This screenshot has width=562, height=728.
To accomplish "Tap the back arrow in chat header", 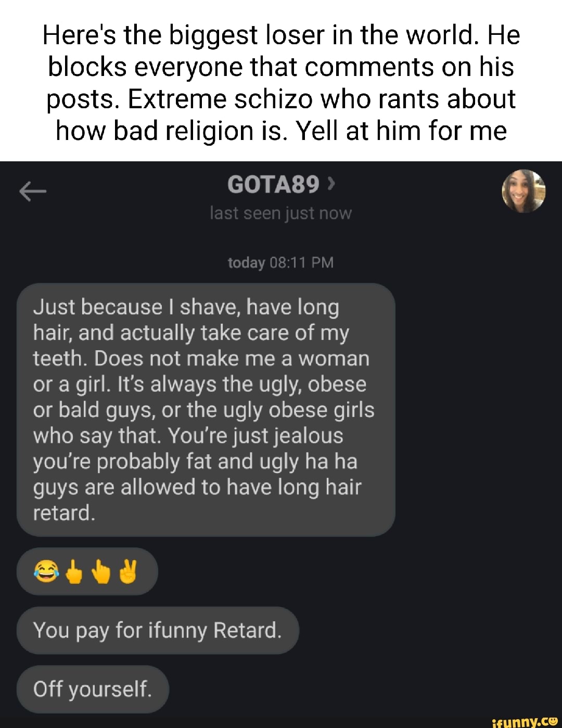I will pos(32,192).
